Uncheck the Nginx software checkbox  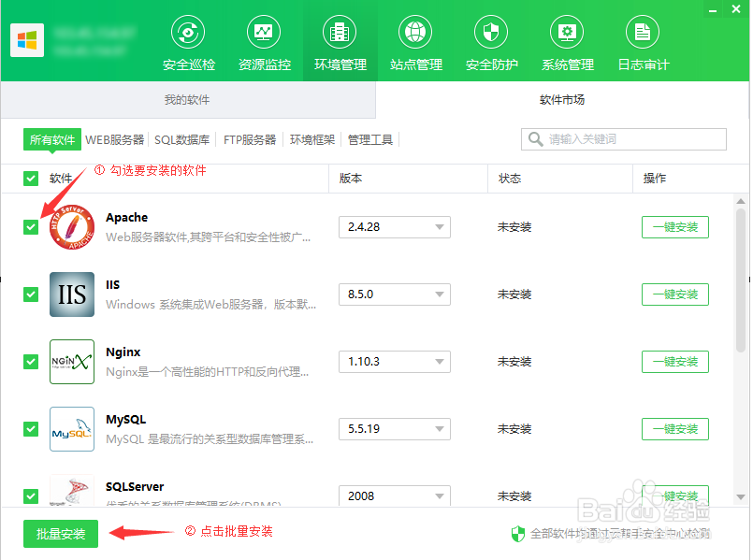(31, 362)
